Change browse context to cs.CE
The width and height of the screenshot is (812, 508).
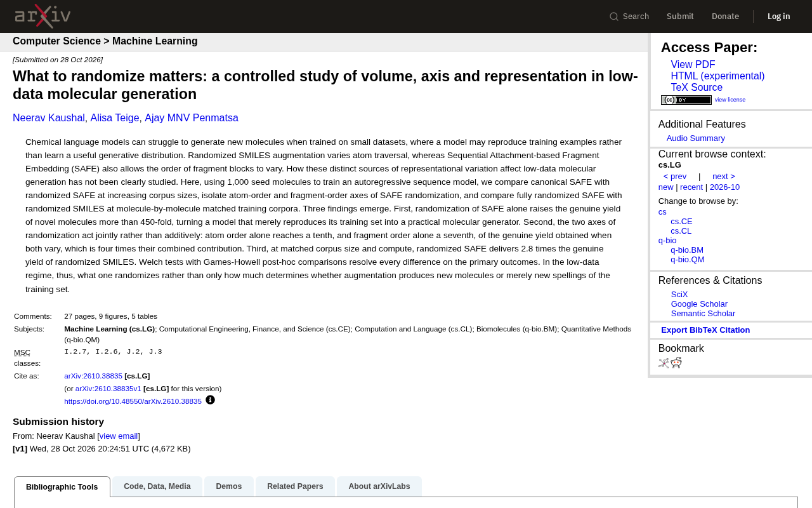coord(682,222)
